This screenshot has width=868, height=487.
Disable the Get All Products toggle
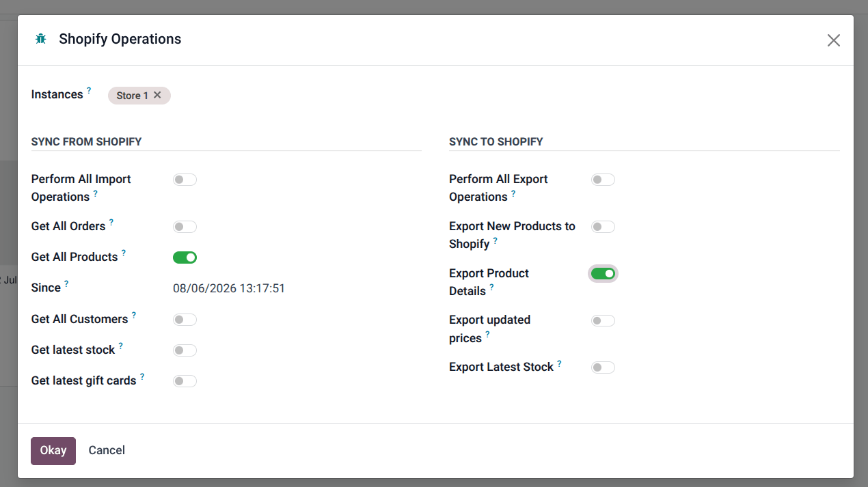point(185,258)
